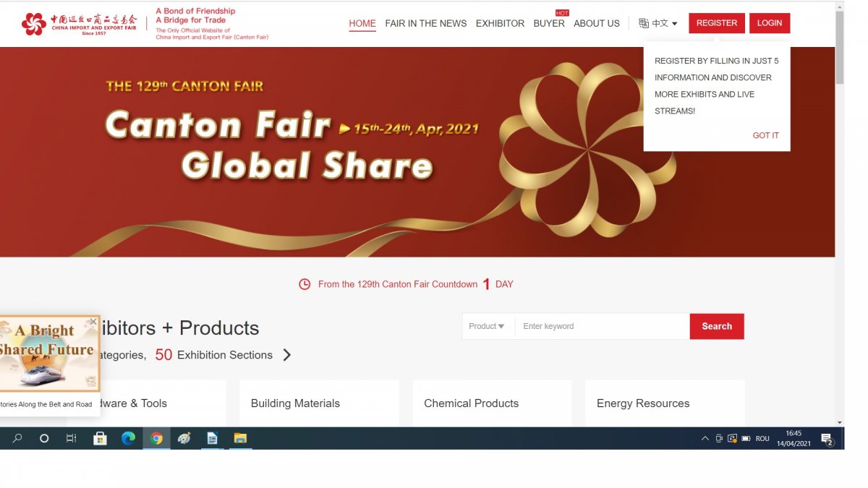Click the scrollbar down arrow

click(x=840, y=422)
